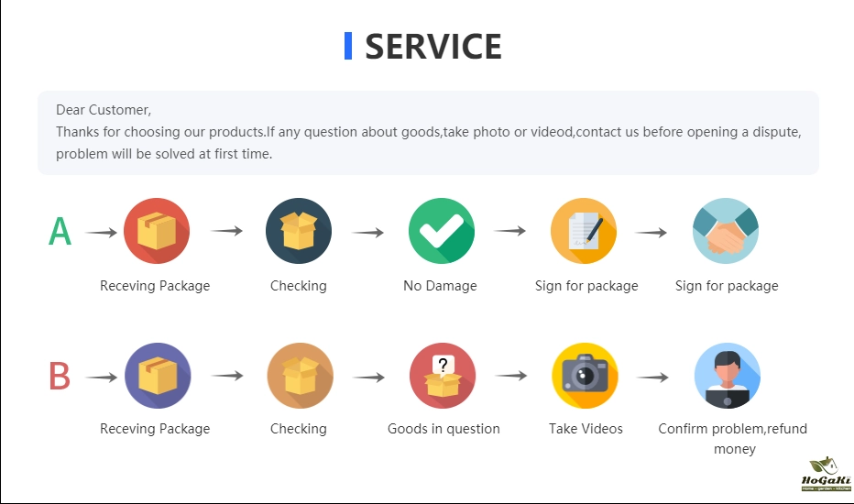Click the customer service person icon
854x504 pixels.
728,376
